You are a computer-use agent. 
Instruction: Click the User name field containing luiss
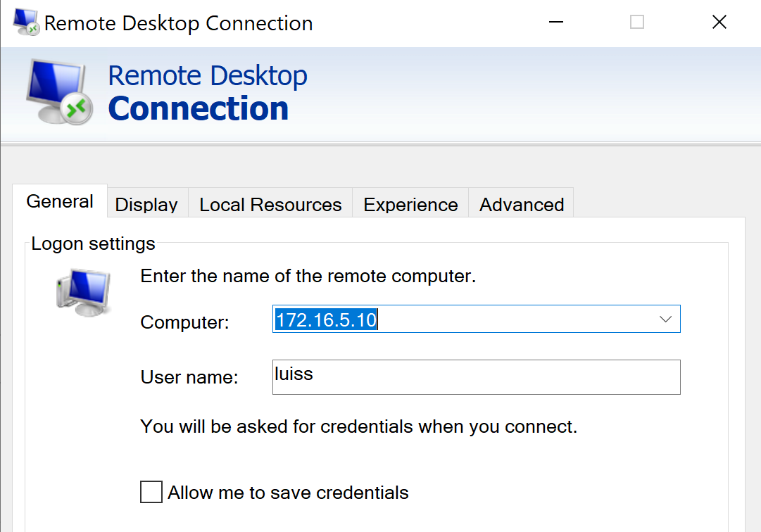pyautogui.click(x=476, y=377)
